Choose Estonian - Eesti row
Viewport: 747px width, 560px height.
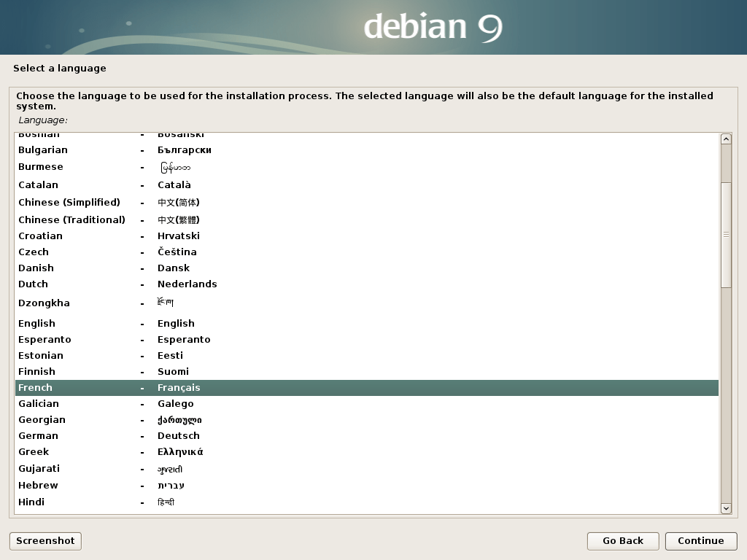pos(367,356)
